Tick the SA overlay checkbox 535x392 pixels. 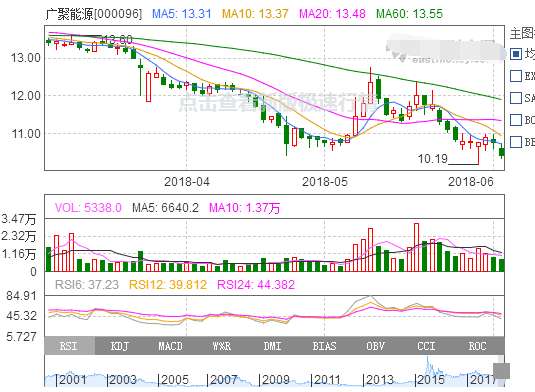point(516,98)
